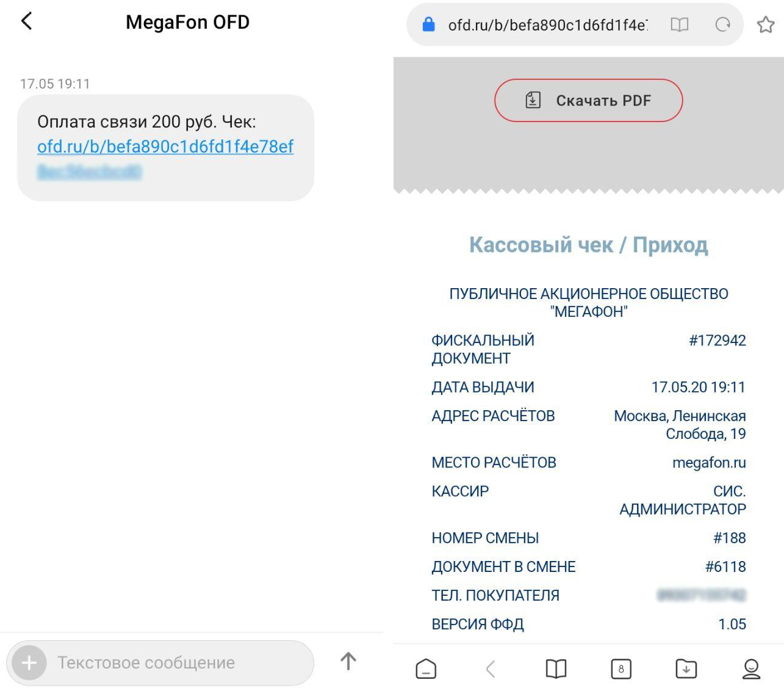Send message using the up arrow icon
This screenshot has height=691, width=784.
[348, 662]
